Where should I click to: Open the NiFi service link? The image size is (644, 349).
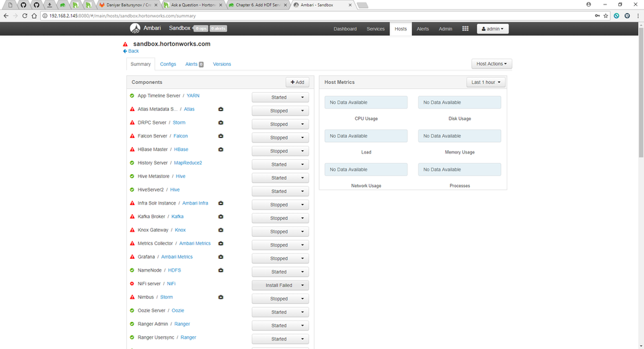(171, 284)
